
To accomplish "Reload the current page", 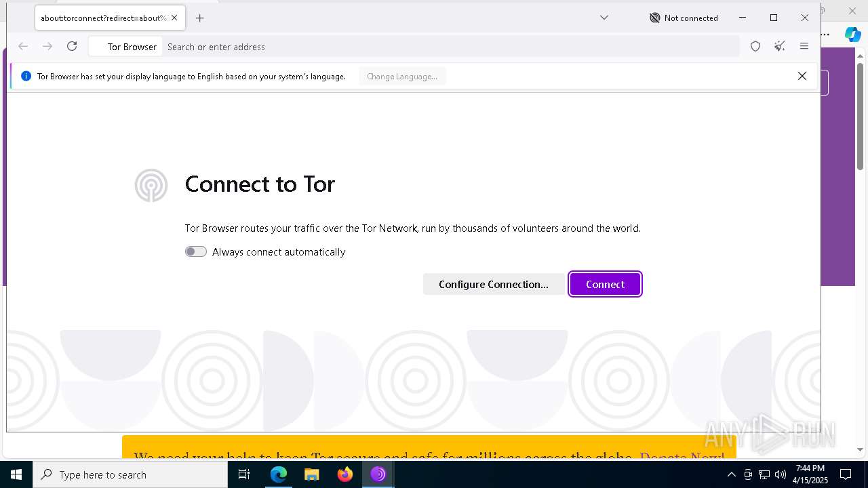I will point(72,46).
